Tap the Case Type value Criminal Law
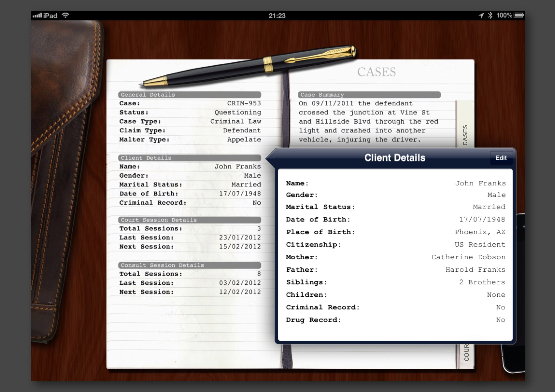Screen dimensions: 555x392 click(235, 122)
